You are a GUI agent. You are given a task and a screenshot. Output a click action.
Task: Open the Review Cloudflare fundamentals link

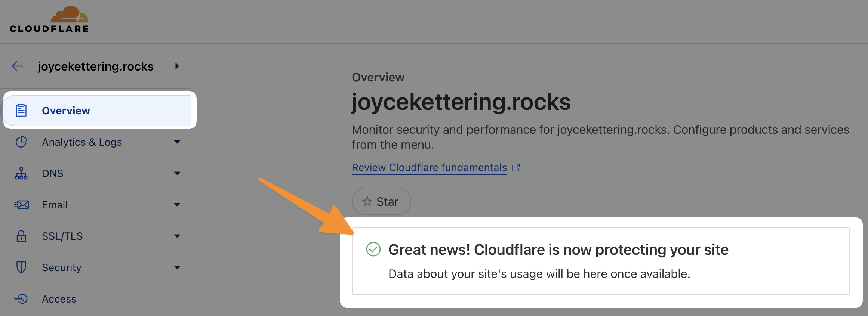429,168
